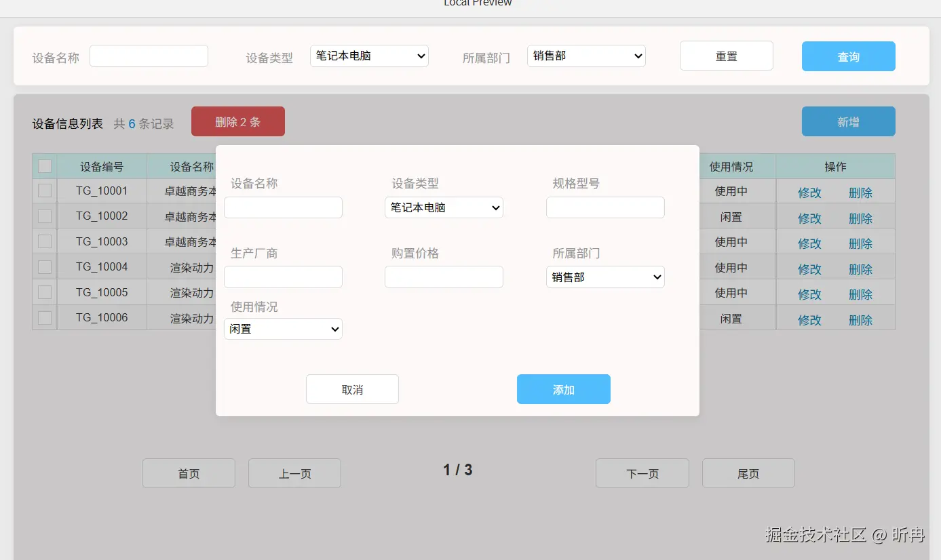Click the 使用情况 column header

(731, 167)
